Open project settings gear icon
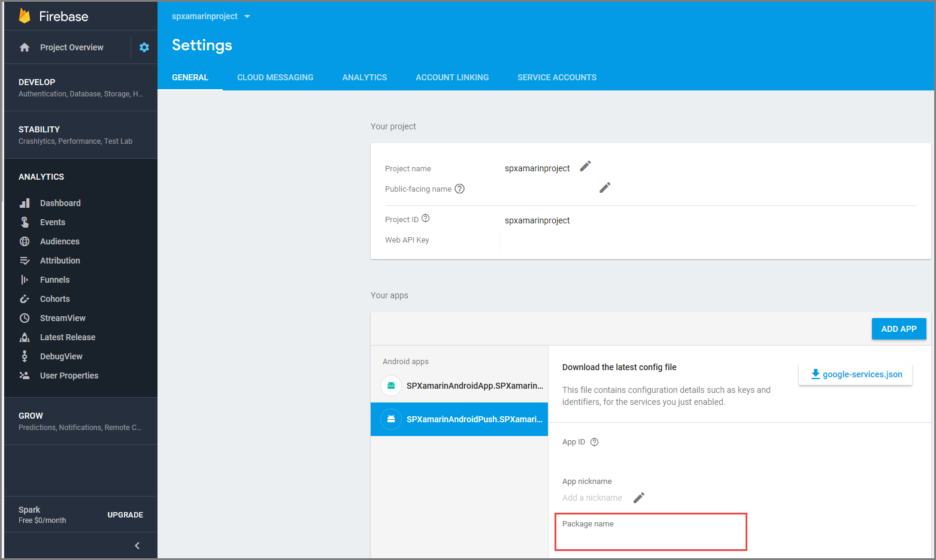This screenshot has height=560, width=936. point(144,47)
